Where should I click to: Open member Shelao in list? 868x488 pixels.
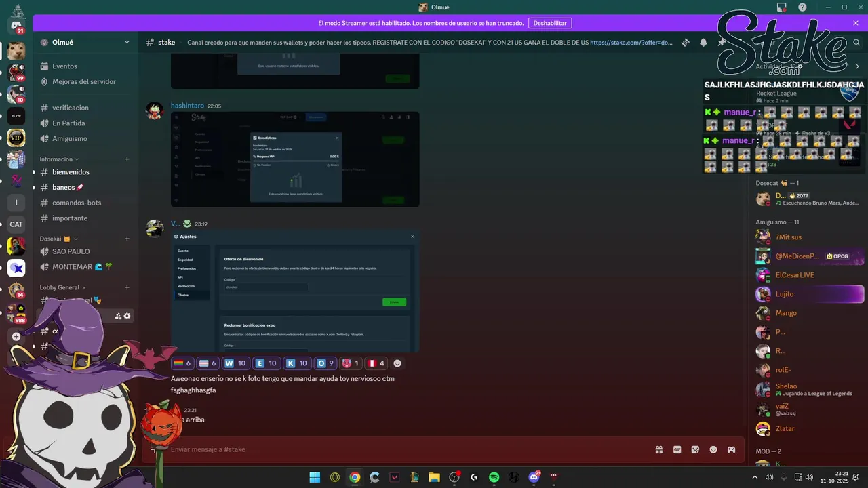[x=810, y=390]
